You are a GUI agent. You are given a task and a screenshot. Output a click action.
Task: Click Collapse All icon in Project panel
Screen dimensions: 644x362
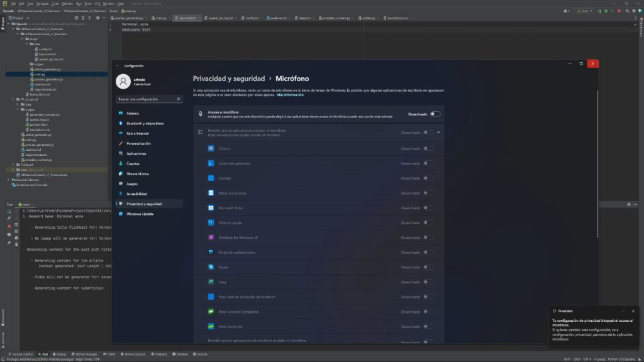click(90, 18)
